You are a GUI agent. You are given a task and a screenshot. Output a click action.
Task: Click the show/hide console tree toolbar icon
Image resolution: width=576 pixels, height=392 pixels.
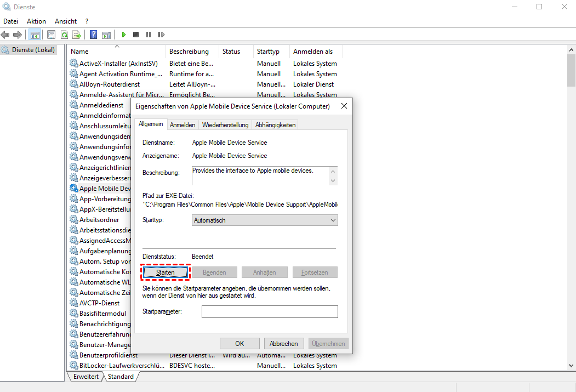point(35,35)
